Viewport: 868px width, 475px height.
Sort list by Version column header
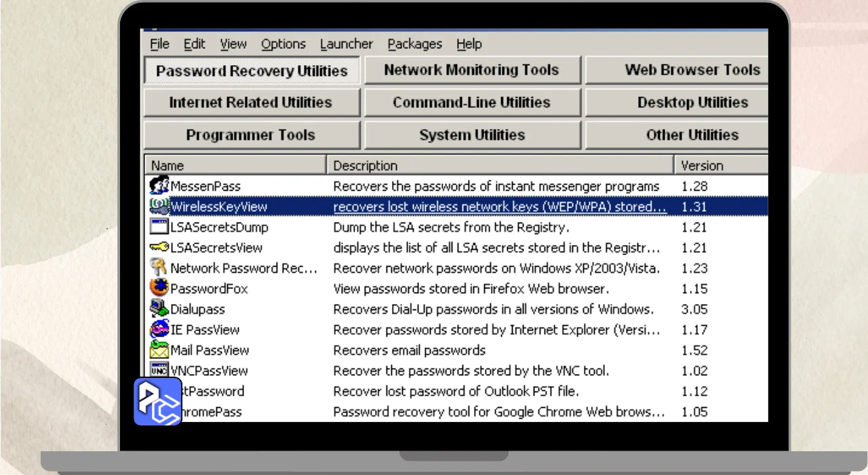point(722,166)
